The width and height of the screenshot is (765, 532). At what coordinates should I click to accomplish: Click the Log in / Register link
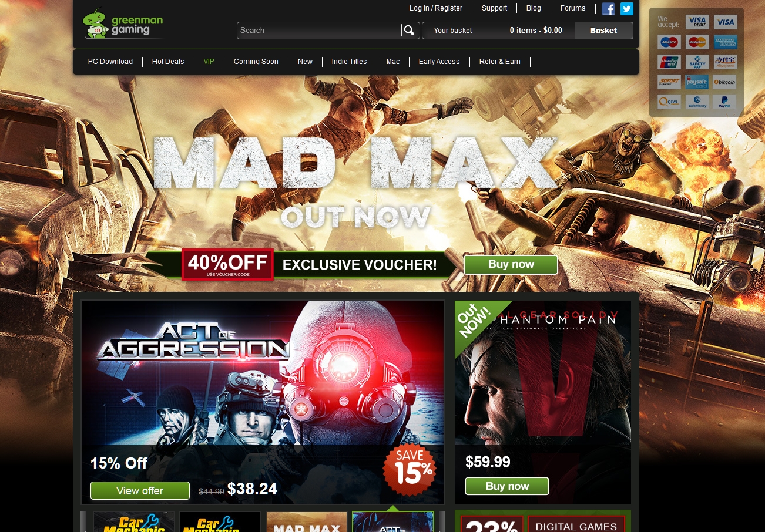coord(436,8)
